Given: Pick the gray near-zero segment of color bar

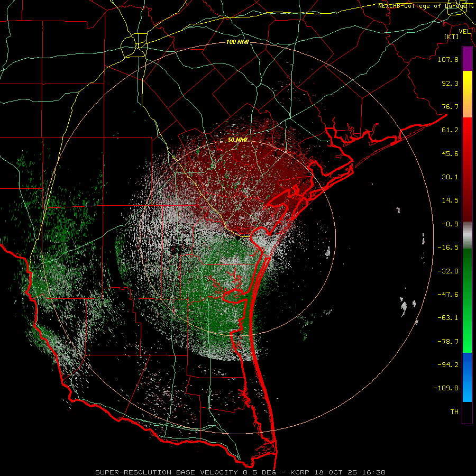Looking at the screenshot, I should (467, 235).
